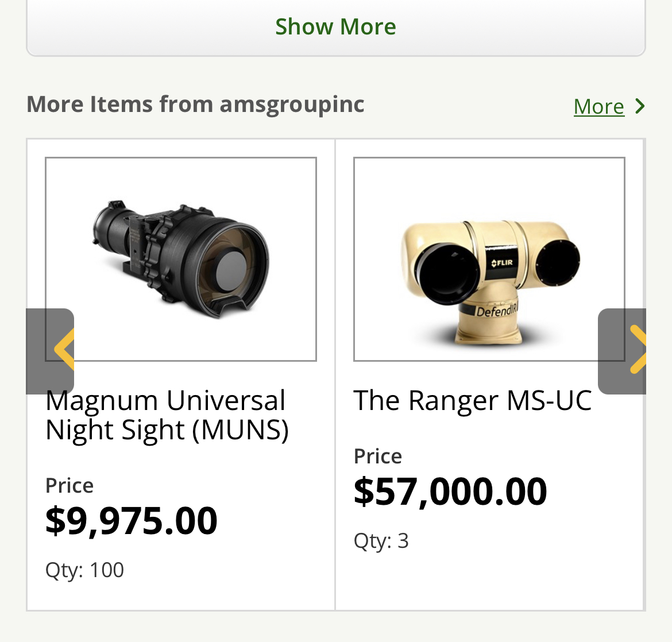Click the $9,975.00 price
Viewport: 672px width, 642px height.
[132, 521]
